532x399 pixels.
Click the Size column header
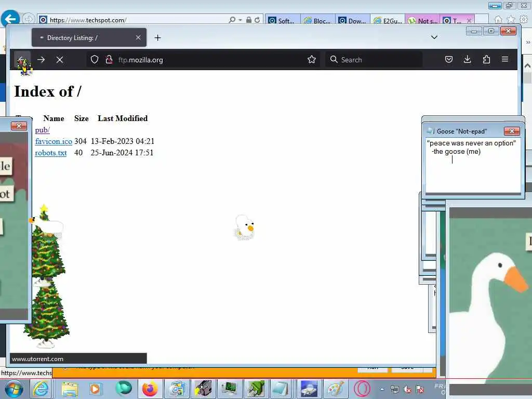click(x=82, y=118)
